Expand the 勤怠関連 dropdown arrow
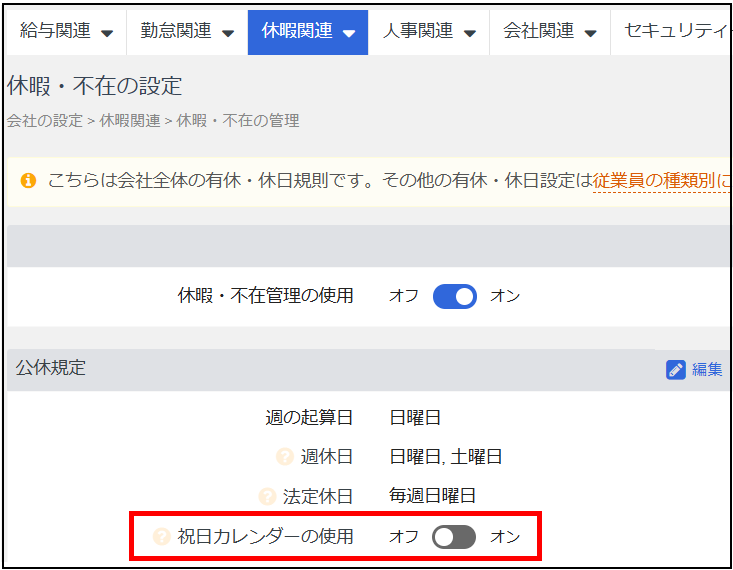This screenshot has width=733, height=570. click(x=228, y=33)
